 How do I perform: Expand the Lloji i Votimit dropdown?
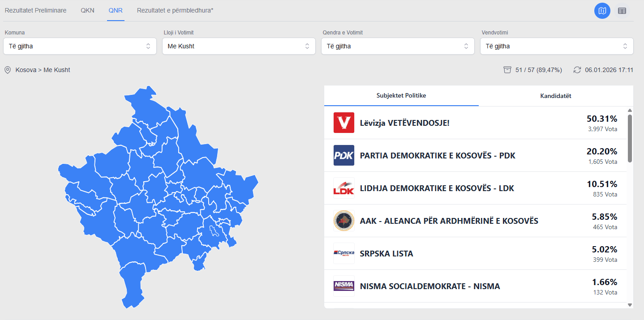coord(239,46)
